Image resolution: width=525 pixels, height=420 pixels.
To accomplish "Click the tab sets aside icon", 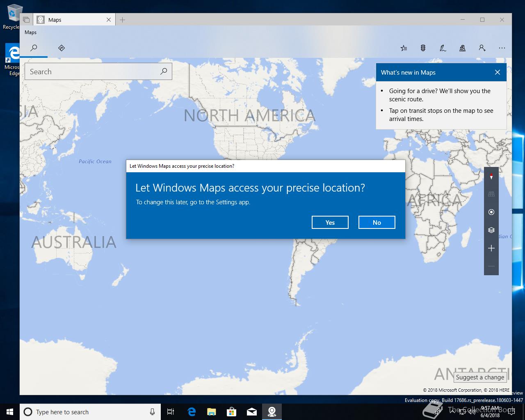I will (26, 20).
